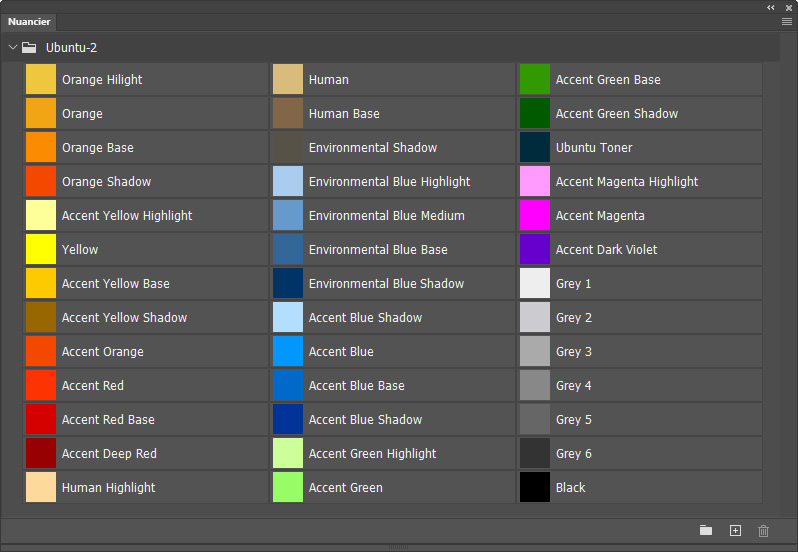Close the Nuancier panel
This screenshot has width=798, height=552.
tap(789, 8)
